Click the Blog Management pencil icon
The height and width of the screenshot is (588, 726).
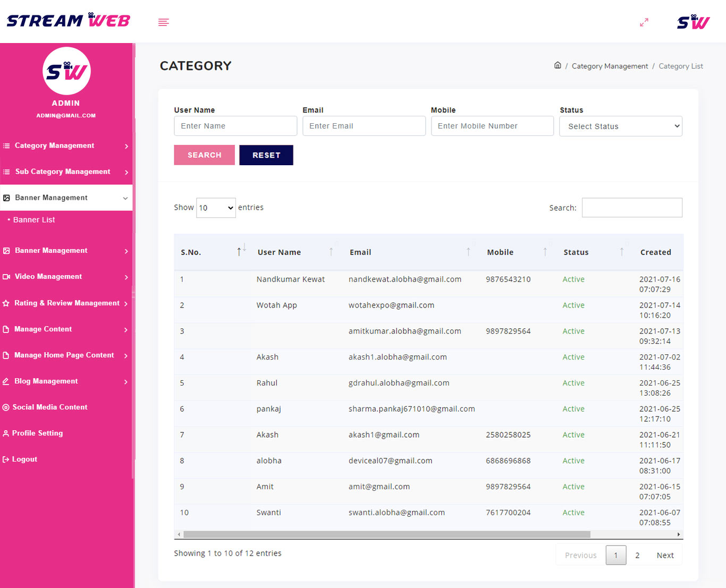click(x=6, y=381)
